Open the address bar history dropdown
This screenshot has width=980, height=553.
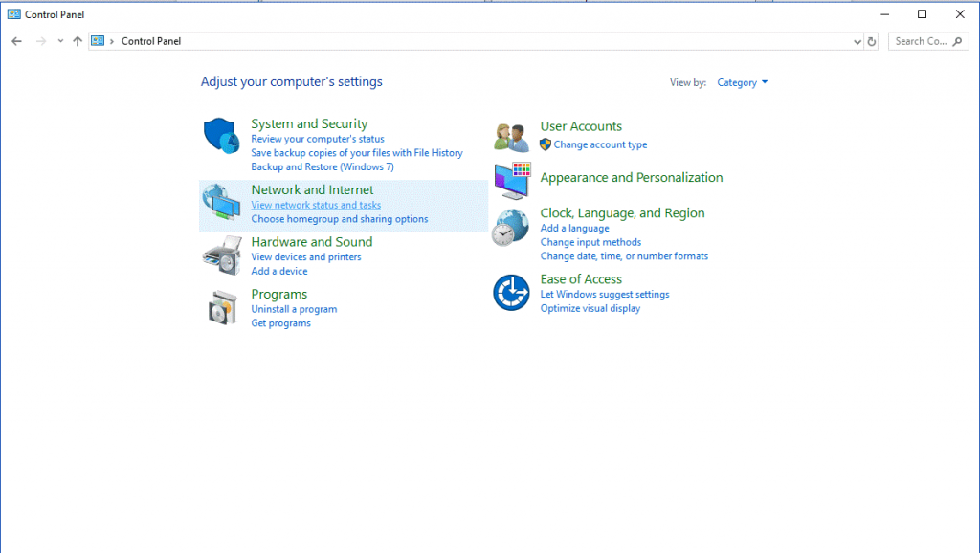coord(857,42)
